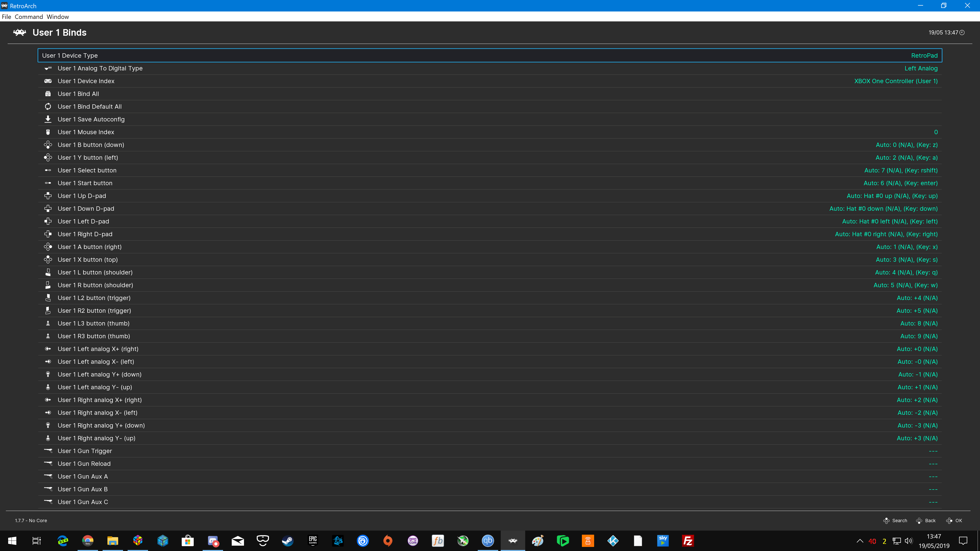
Task: Open Steam from the taskbar
Action: coord(287,540)
